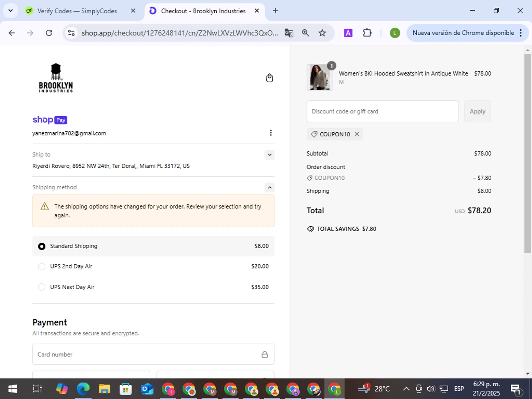Close the Checkout Brooklyn Industries tab
532x399 pixels.
(257, 11)
